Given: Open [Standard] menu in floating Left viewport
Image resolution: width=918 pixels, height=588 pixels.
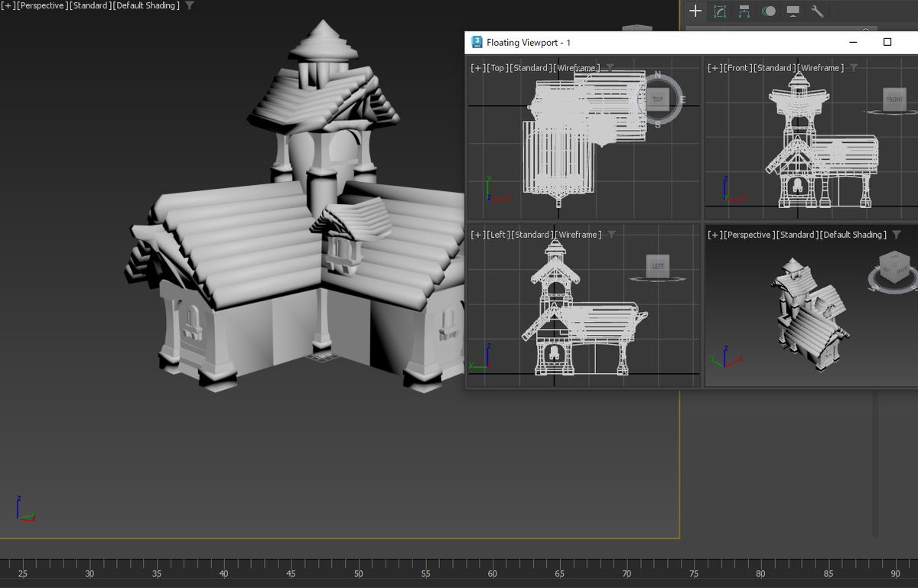Looking at the screenshot, I should coord(531,235).
